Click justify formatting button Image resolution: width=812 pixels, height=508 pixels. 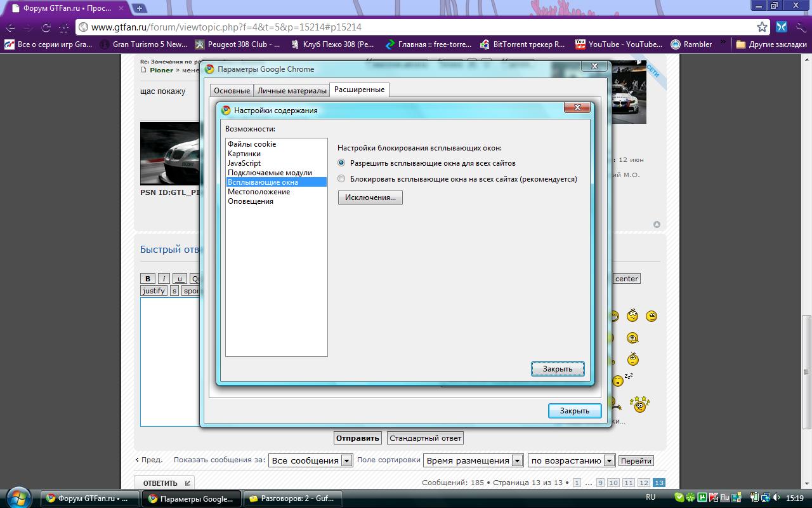click(154, 291)
